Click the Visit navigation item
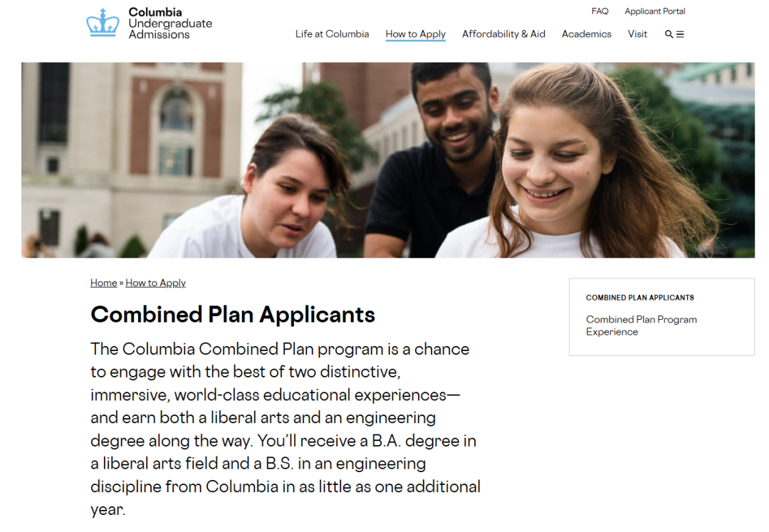 (637, 34)
